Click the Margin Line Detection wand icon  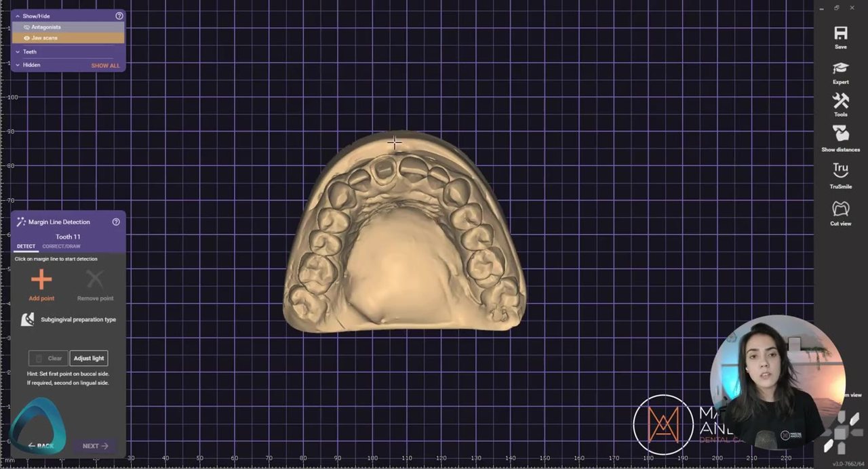click(x=21, y=222)
